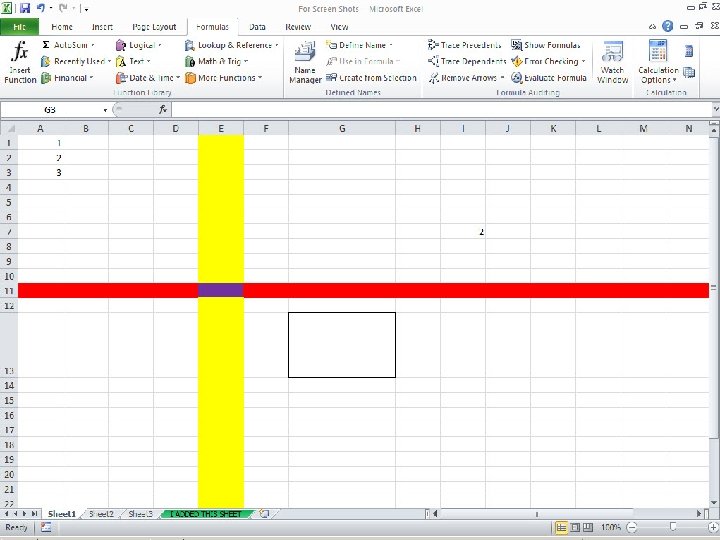Open the File tab

click(19, 27)
